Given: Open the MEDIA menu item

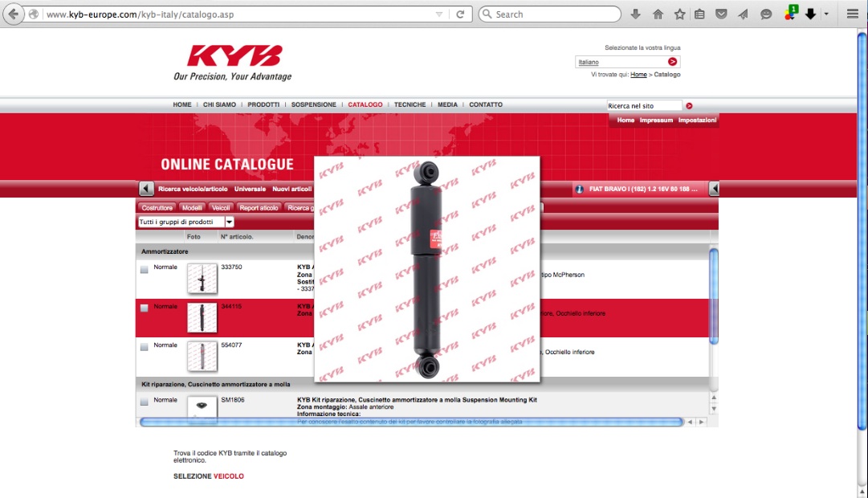Looking at the screenshot, I should pos(448,104).
